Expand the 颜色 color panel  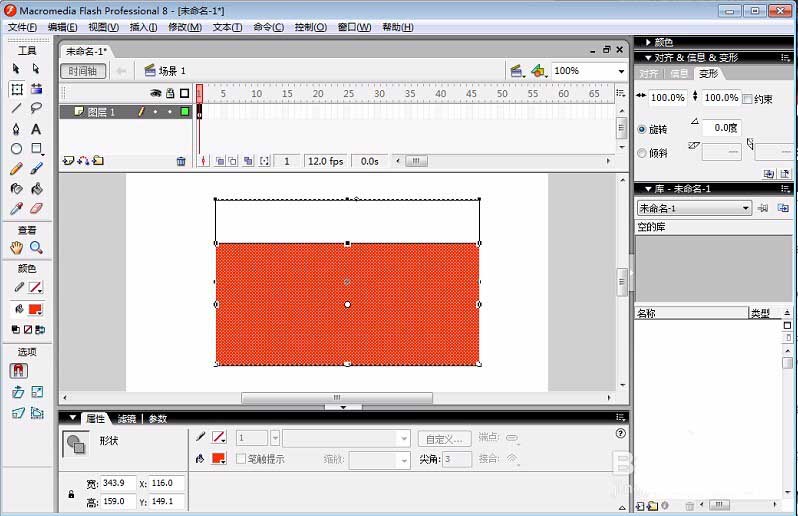point(648,42)
